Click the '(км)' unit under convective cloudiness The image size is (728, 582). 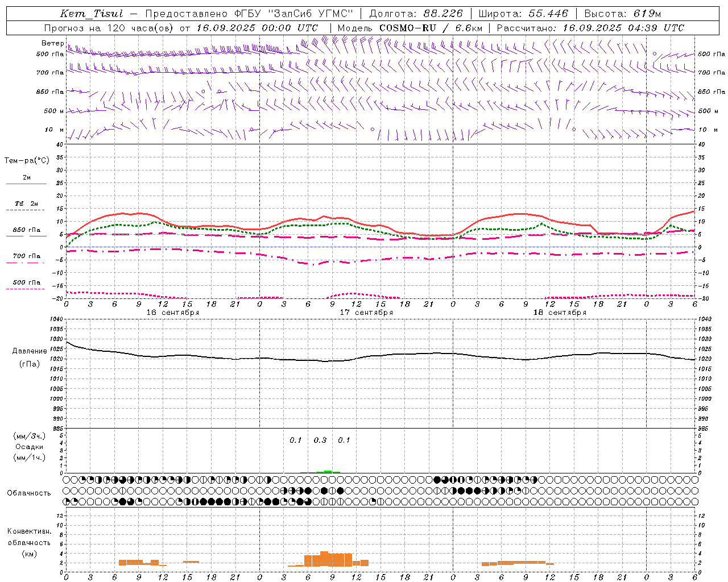click(30, 554)
